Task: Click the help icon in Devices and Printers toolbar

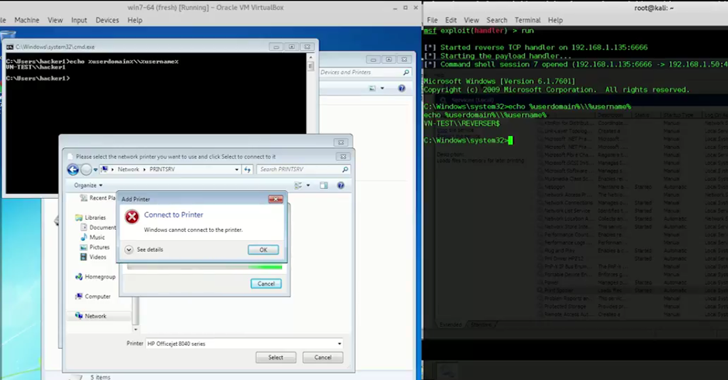Action: pyautogui.click(x=402, y=88)
